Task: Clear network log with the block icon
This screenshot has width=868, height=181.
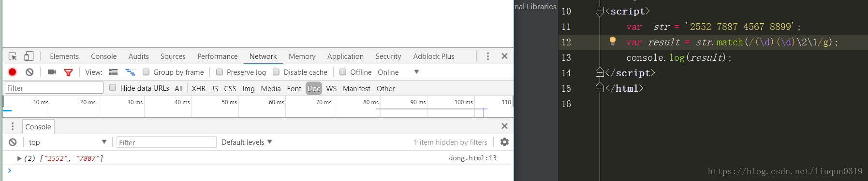Action: (29, 72)
